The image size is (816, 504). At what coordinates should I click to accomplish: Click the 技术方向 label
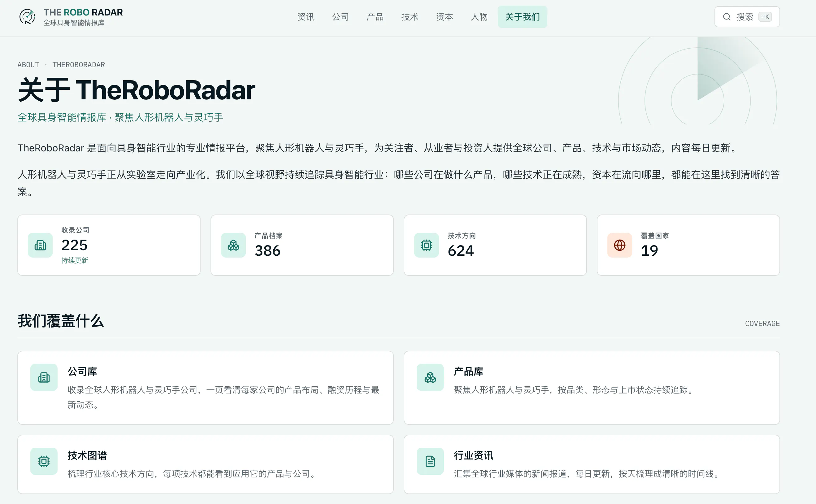pyautogui.click(x=462, y=236)
